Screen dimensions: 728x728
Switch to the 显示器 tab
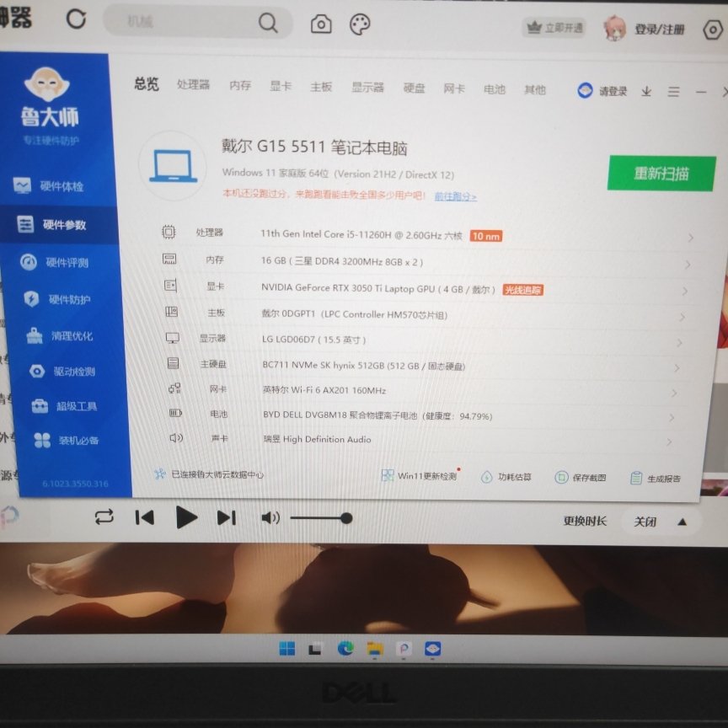pyautogui.click(x=367, y=88)
